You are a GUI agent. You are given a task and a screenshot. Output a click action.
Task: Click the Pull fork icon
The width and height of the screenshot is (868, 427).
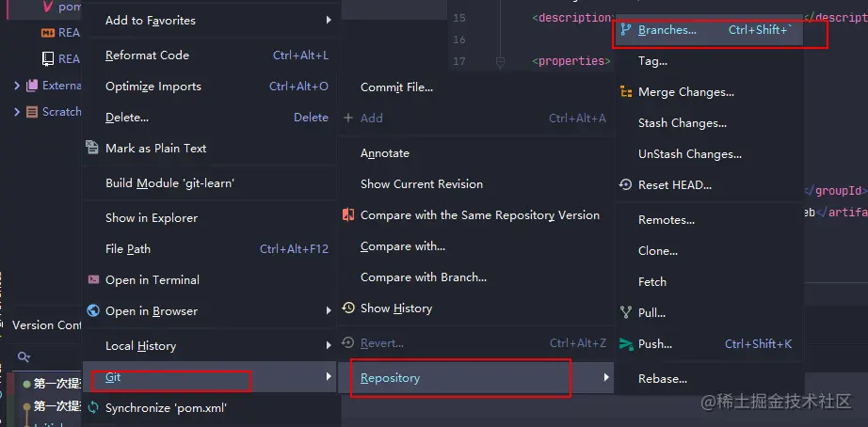(626, 312)
